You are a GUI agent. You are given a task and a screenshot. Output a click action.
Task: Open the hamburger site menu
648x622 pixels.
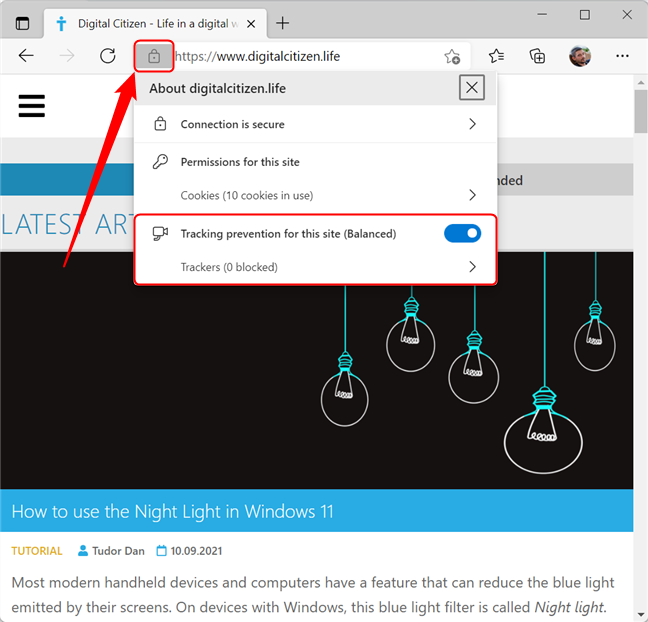(x=32, y=106)
